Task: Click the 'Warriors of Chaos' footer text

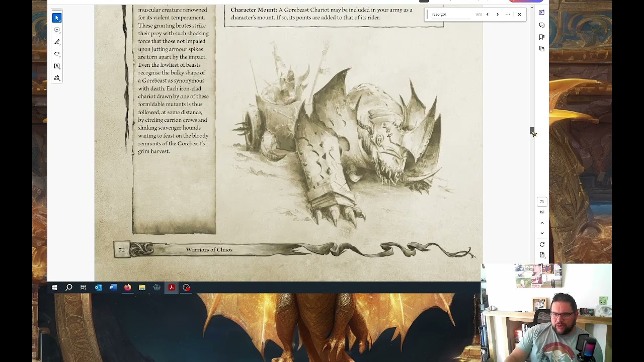Action: click(x=209, y=250)
